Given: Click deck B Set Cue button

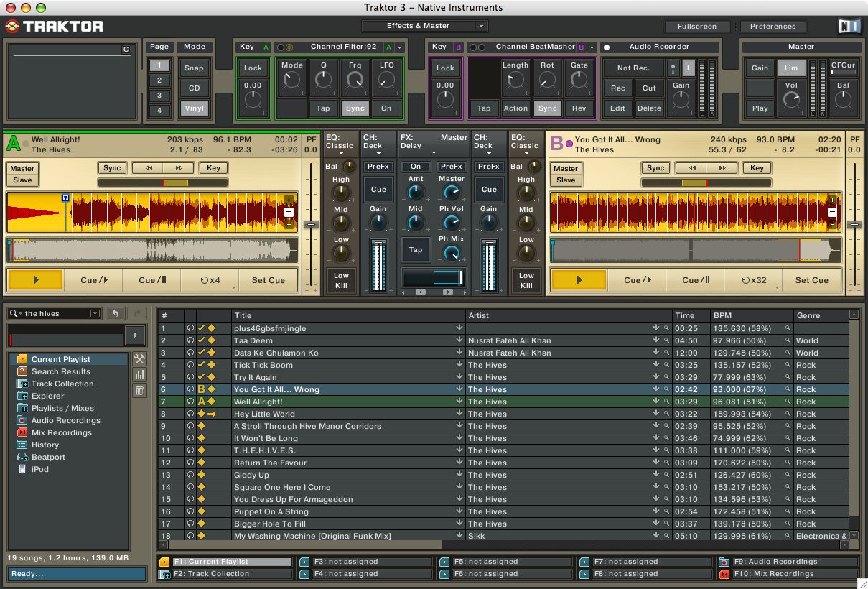Looking at the screenshot, I should (x=811, y=280).
